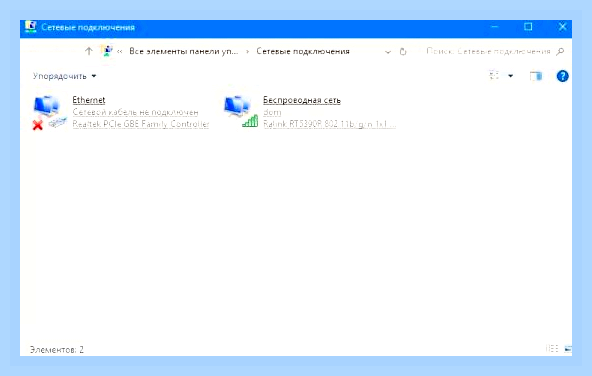Click in the search Сетевые подключения field
This screenshot has width=592, height=376.
488,51
